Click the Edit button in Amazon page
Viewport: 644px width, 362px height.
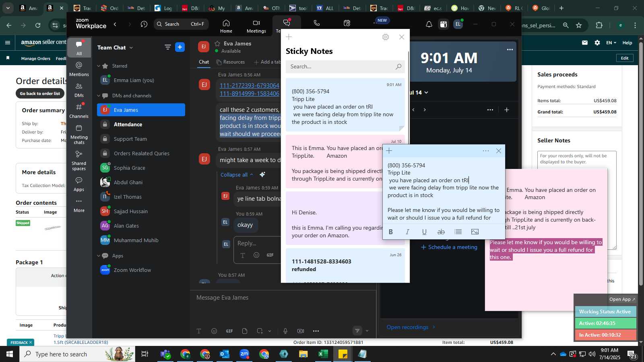625,58
